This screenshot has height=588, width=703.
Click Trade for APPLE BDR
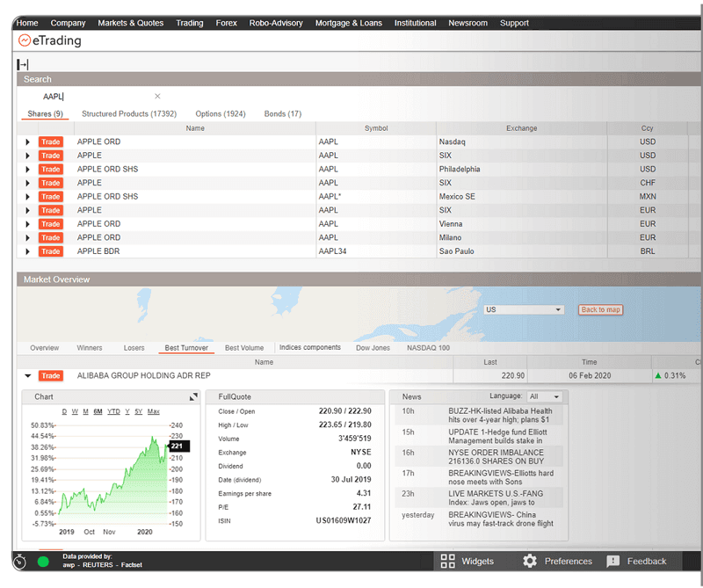(51, 251)
